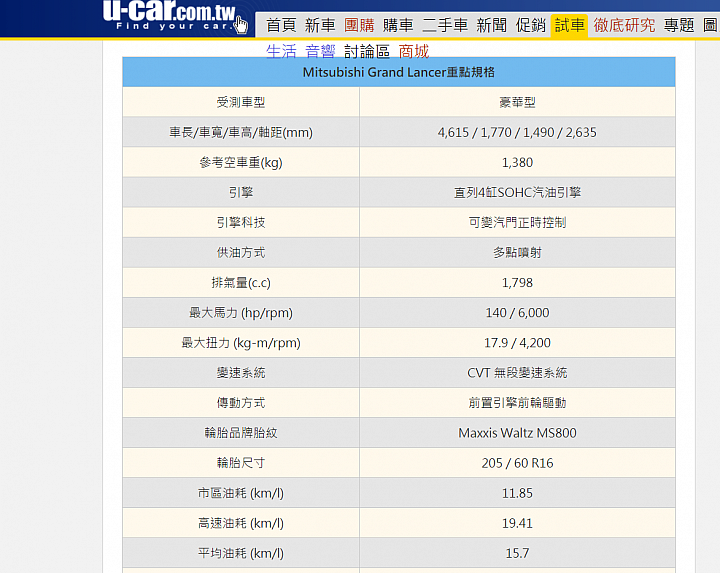Visit the 商城 shop link
720x573 pixels.
coord(414,51)
